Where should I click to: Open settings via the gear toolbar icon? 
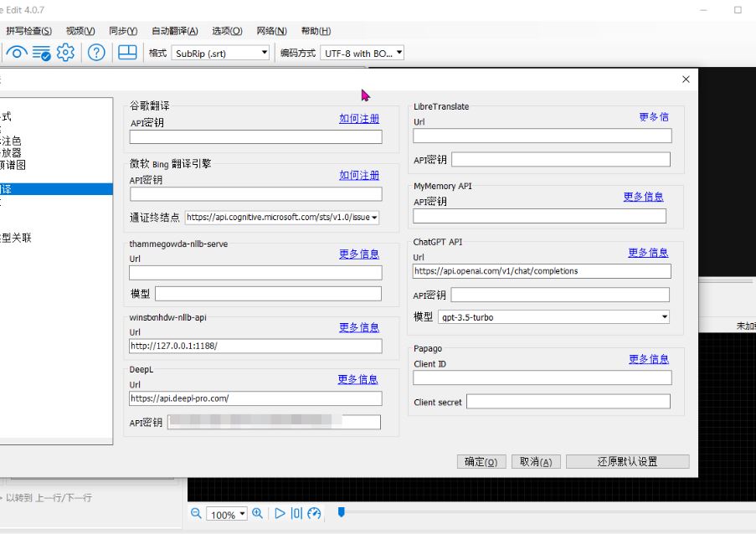(x=65, y=53)
